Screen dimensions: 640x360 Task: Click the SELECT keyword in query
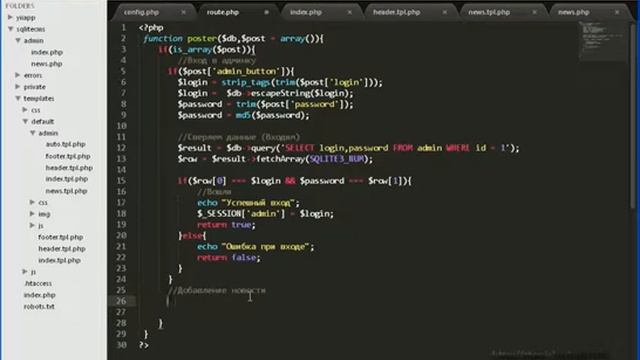coord(300,148)
